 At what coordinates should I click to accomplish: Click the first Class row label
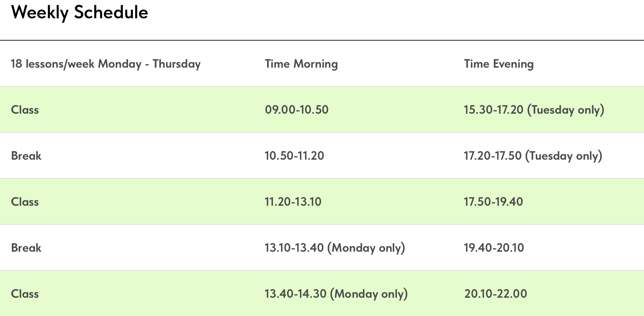click(x=25, y=110)
